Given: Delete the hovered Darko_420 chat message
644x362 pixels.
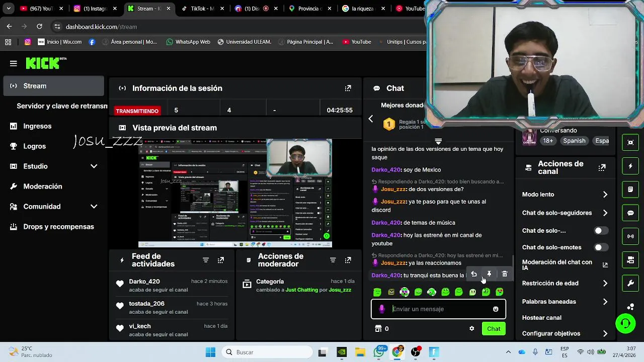Looking at the screenshot, I should pos(505,274).
